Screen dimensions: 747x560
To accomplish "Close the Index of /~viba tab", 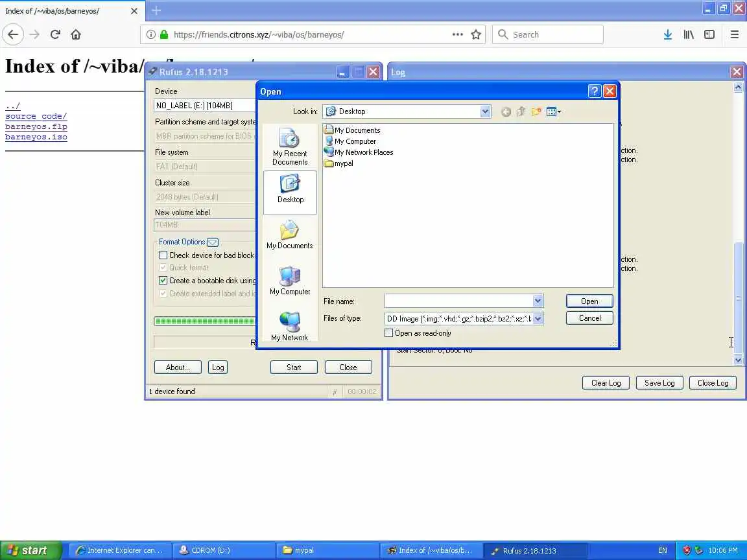I will pos(134,10).
